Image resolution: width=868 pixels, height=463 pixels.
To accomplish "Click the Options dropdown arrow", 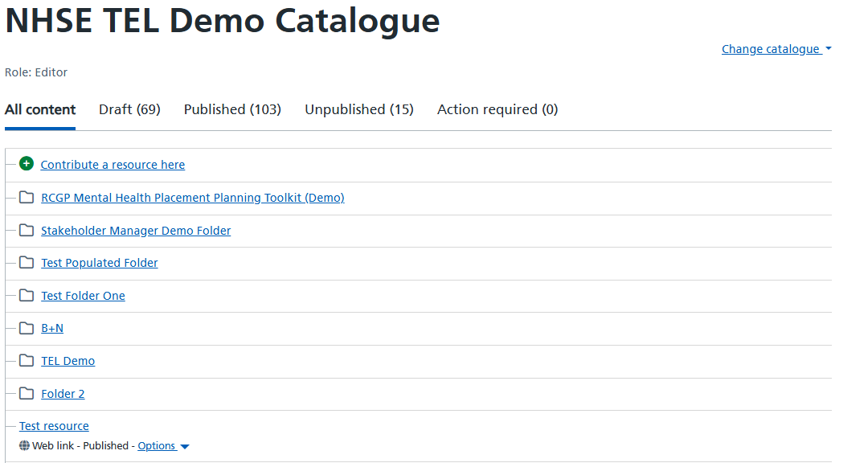I will coord(185,446).
